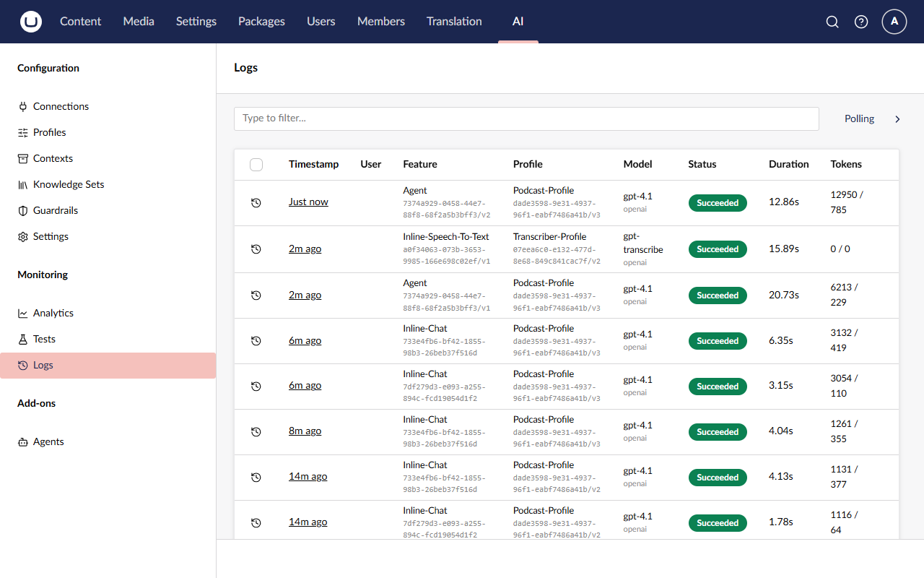Switch to the Media section tab

pyautogui.click(x=139, y=22)
